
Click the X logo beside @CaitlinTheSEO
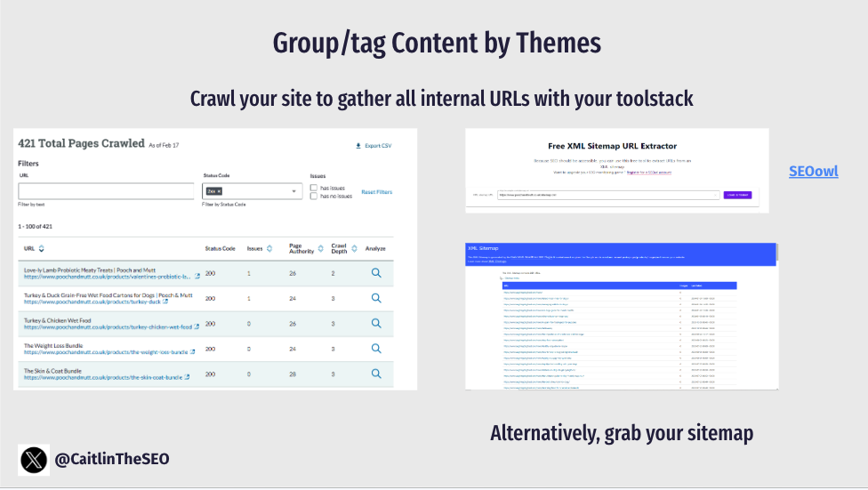(x=34, y=460)
